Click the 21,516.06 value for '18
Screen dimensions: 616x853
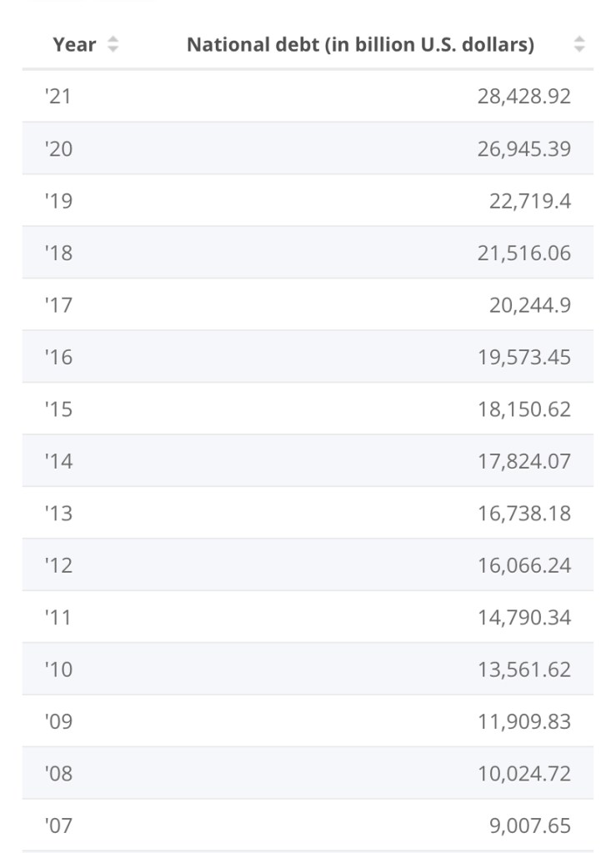[x=523, y=253]
